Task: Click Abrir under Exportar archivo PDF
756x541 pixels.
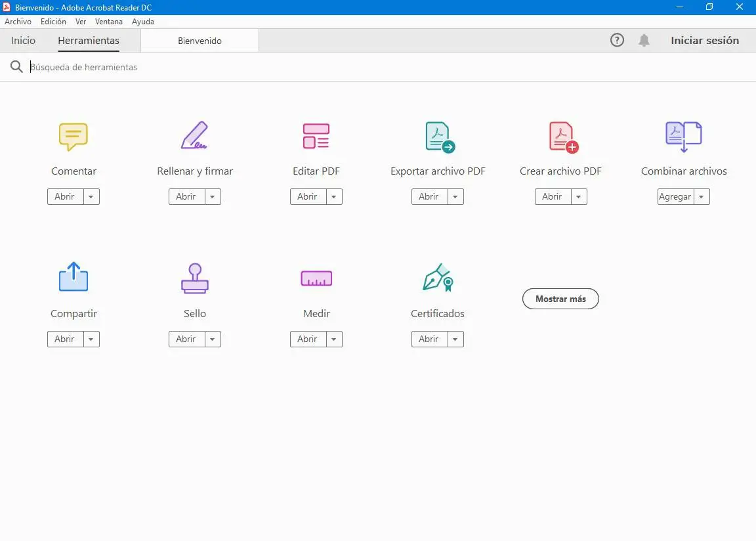Action: [430, 197]
